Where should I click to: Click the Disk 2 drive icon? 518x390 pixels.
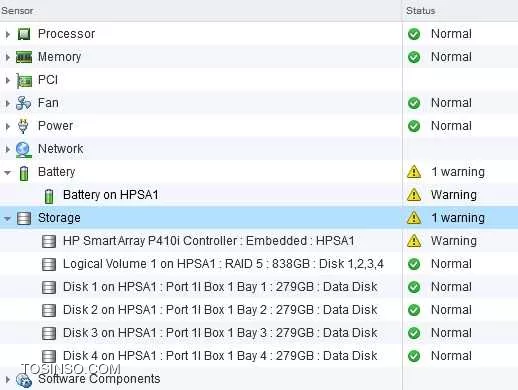click(49, 310)
